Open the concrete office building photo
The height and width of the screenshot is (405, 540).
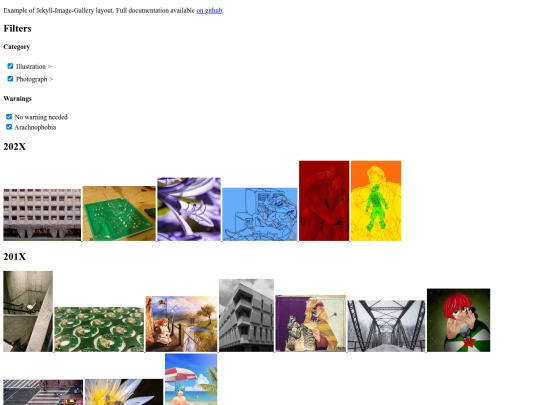(42, 215)
